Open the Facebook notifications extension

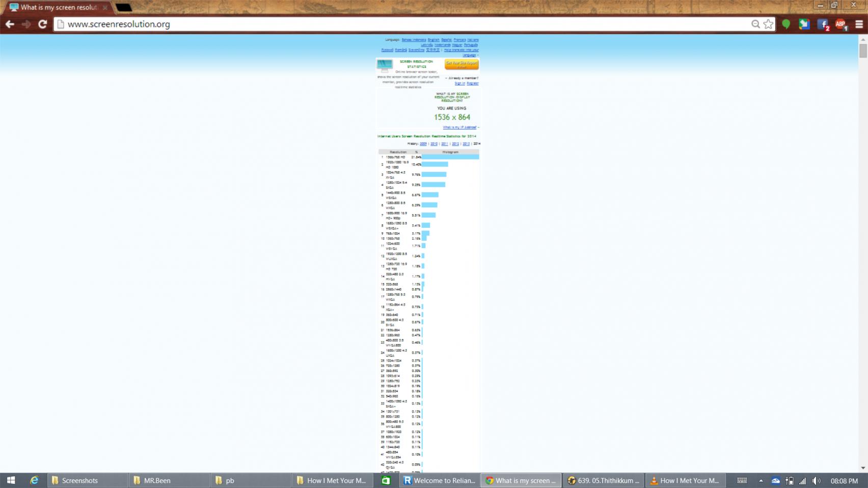click(x=823, y=24)
